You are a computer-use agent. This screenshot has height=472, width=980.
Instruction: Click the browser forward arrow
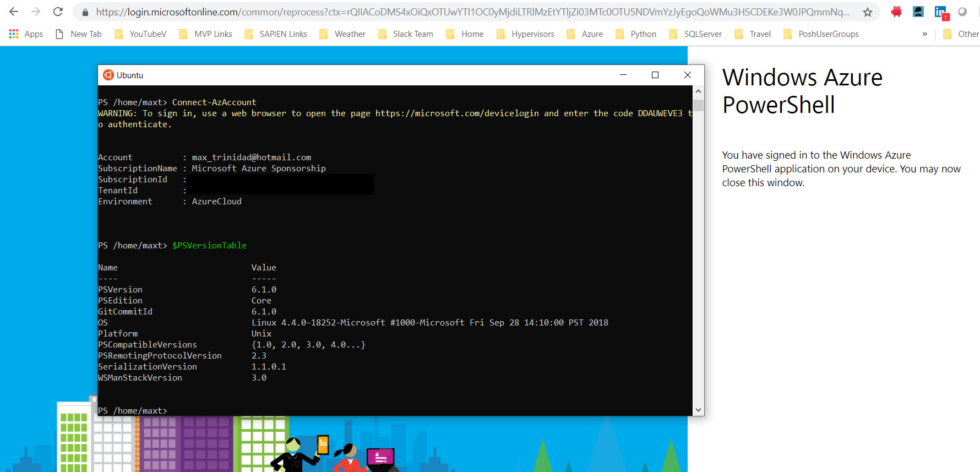[36, 12]
